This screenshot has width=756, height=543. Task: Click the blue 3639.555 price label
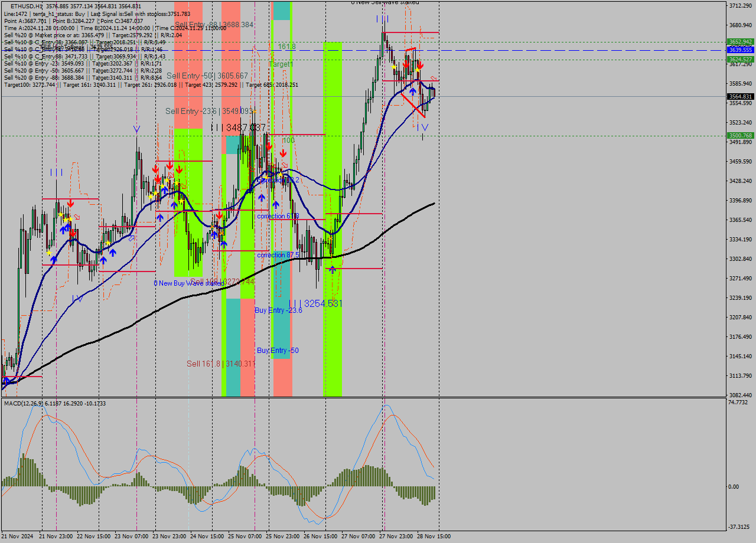click(x=740, y=50)
